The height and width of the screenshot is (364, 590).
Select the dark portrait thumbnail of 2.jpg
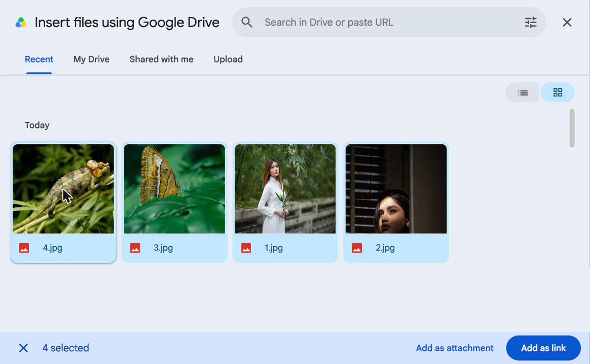pos(396,189)
